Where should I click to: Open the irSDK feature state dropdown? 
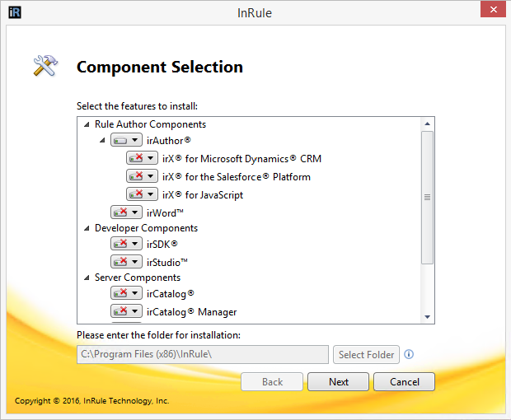(126, 244)
